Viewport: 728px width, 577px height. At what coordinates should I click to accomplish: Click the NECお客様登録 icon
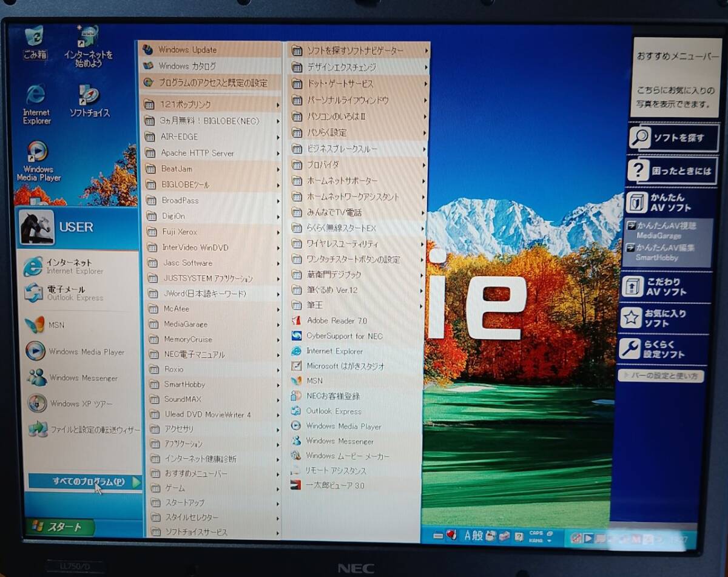296,396
